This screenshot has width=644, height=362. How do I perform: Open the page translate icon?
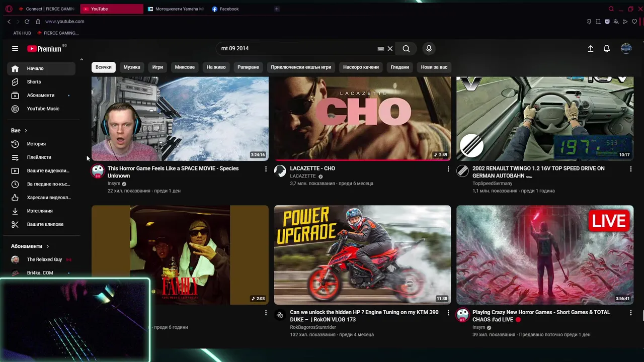616,22
